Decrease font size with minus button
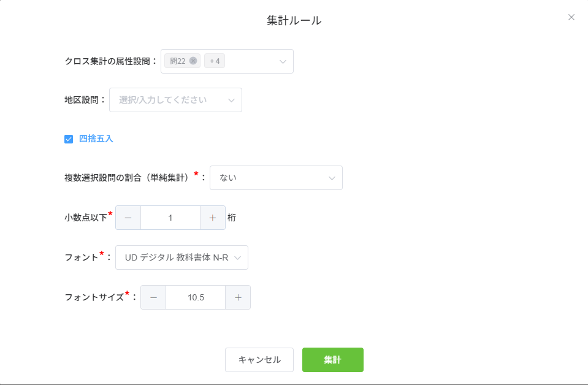Screen dimensions: 588x385 [153, 297]
